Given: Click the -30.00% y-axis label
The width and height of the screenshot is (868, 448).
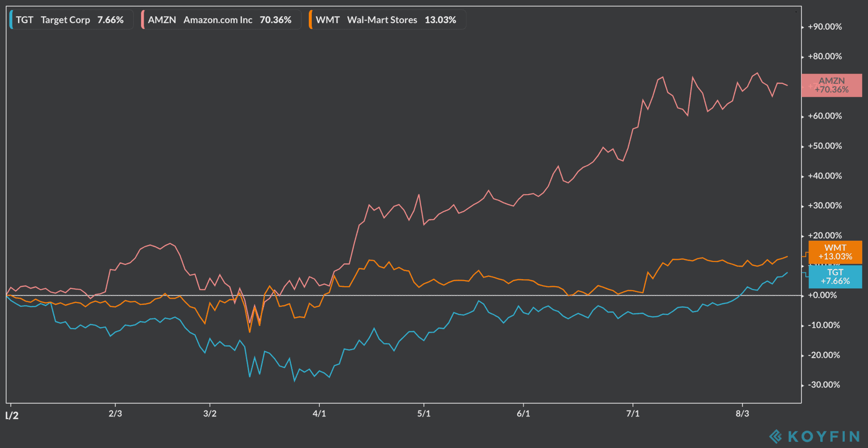Looking at the screenshot, I should (824, 385).
